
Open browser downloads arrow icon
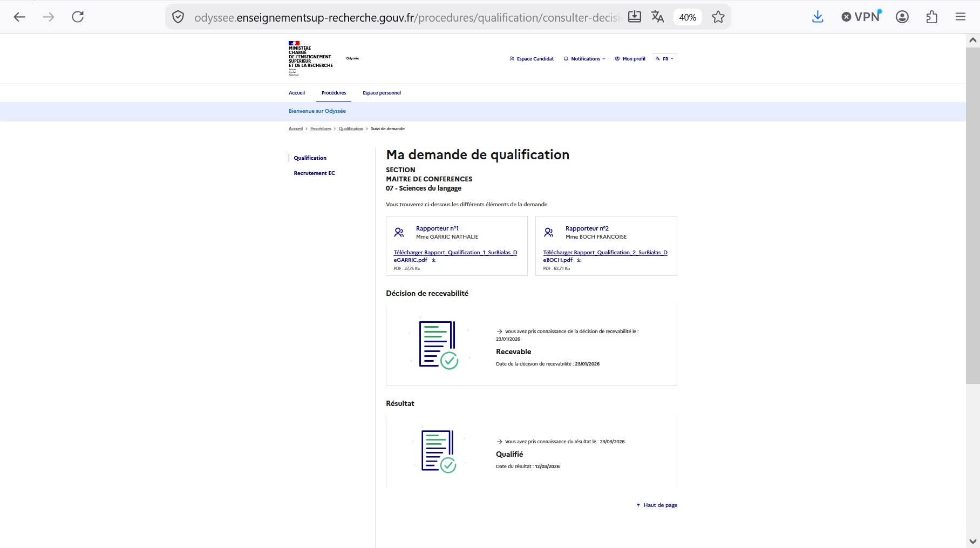tap(818, 17)
